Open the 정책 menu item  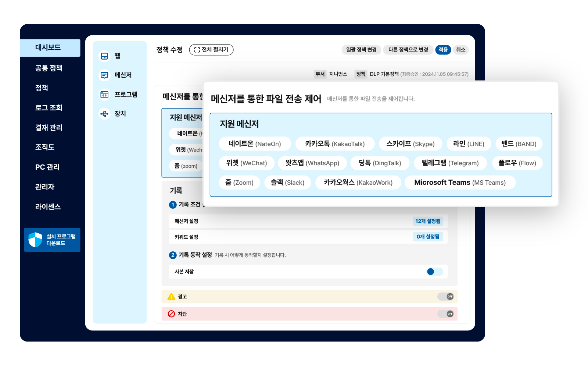[x=42, y=88]
